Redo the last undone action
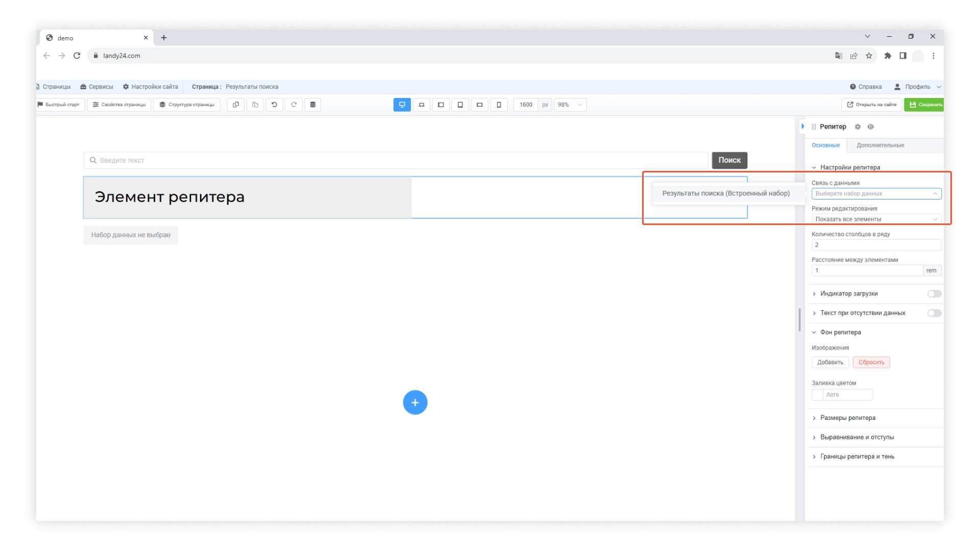Image resolution: width=980 pixels, height=551 pixels. click(294, 105)
